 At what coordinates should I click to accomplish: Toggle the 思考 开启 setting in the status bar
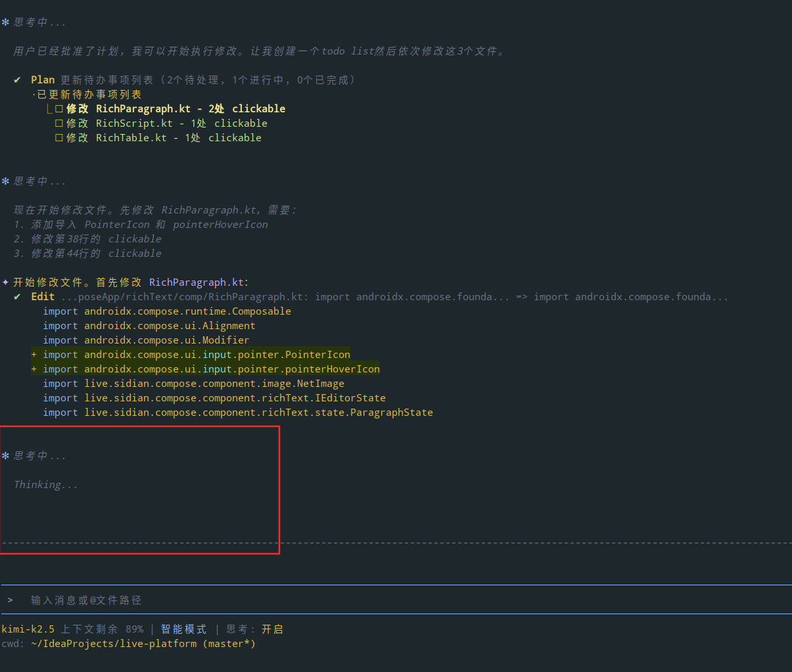pos(272,629)
